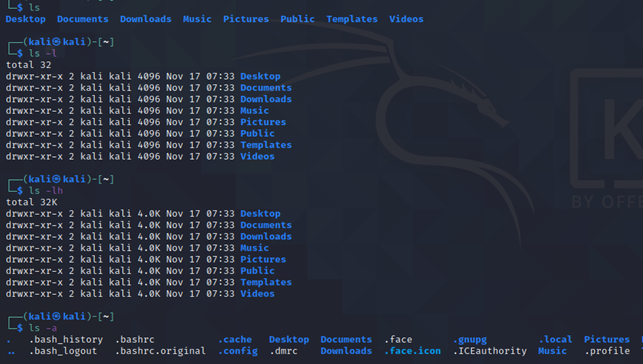Viewport: 643px width, 364px height.
Task: Click Pictures name in the 4096-size listing
Action: point(263,122)
